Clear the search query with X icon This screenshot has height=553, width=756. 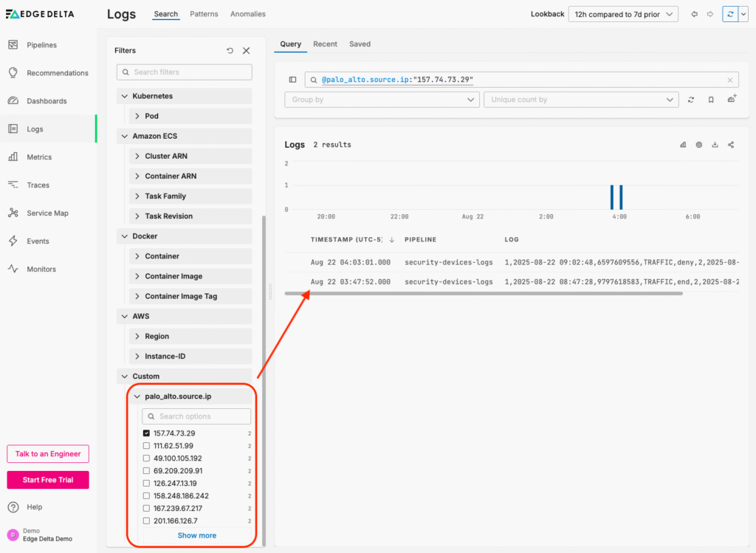pos(730,80)
